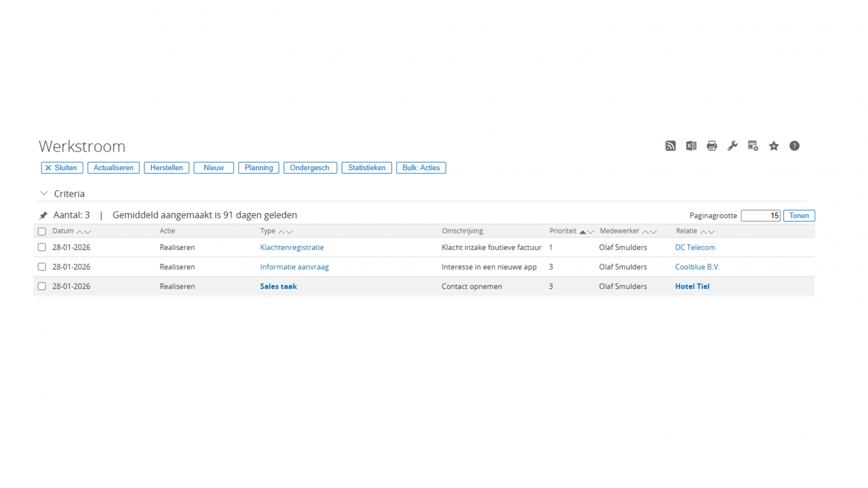The image size is (868, 488).
Task: Click 'Klacht inzake foutieve factuur' description
Action: coord(491,247)
